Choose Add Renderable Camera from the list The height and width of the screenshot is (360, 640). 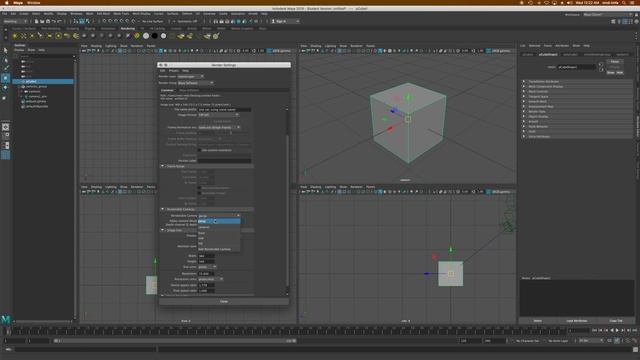(219, 249)
